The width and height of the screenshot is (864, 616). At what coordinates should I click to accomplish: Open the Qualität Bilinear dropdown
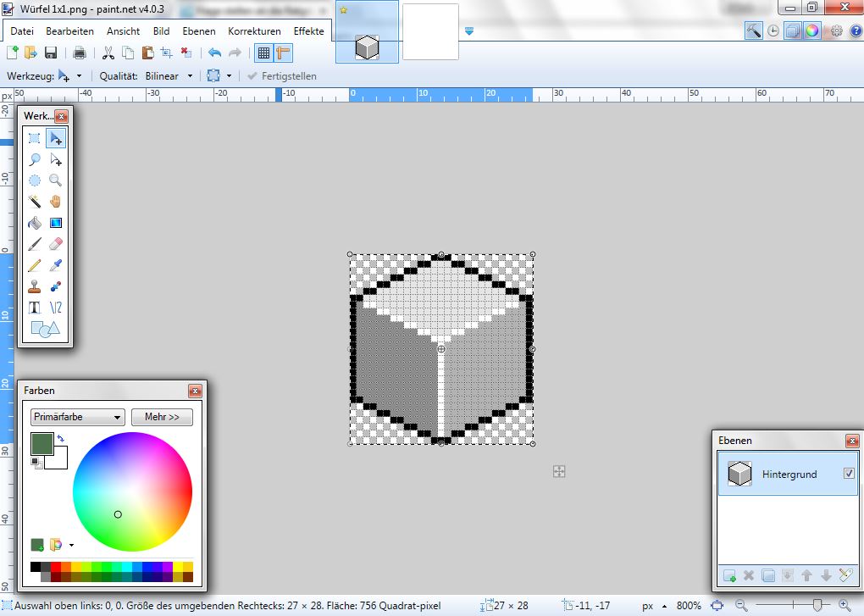(x=167, y=75)
